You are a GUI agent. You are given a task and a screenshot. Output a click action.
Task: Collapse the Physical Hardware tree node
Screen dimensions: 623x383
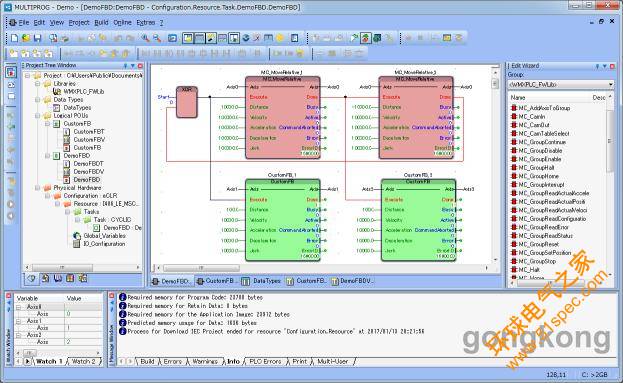pyautogui.click(x=38, y=188)
